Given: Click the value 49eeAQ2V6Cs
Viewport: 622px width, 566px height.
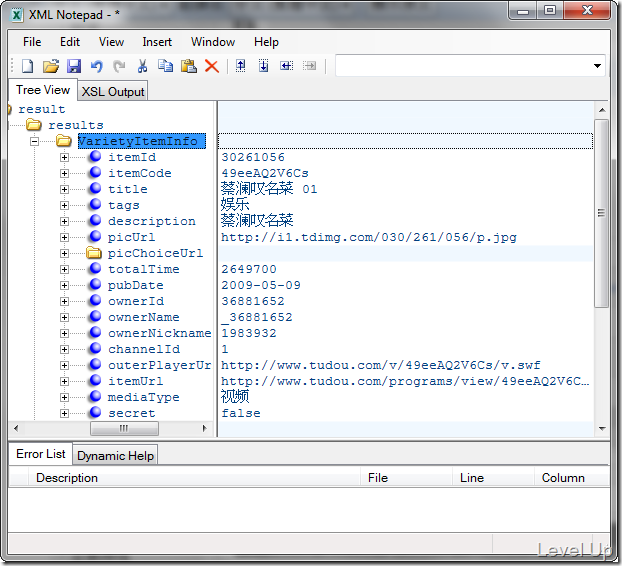Looking at the screenshot, I should coord(265,173).
